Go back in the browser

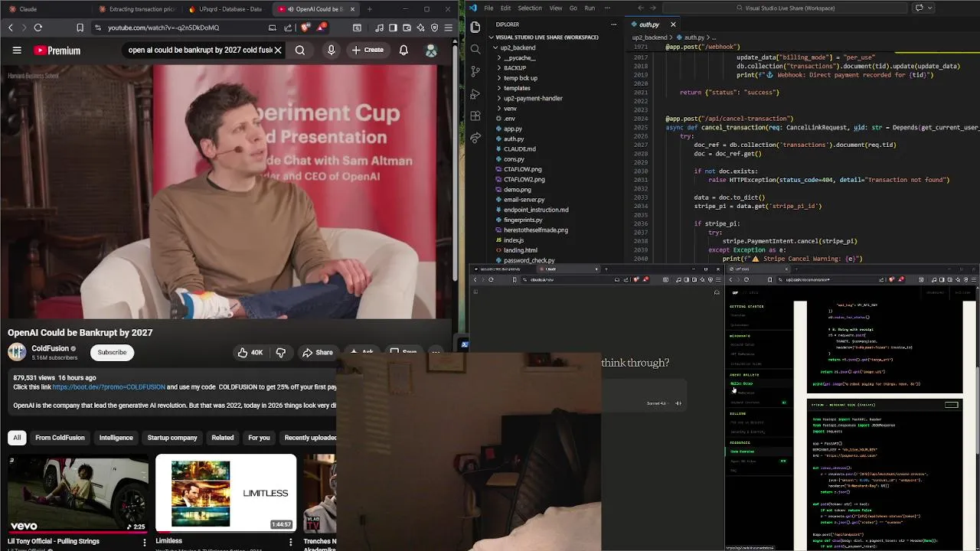(11, 28)
